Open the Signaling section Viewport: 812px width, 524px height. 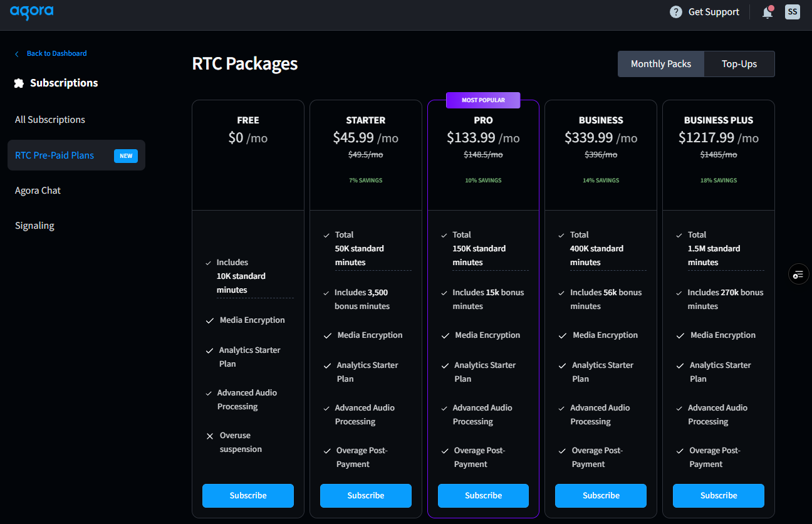[x=34, y=226]
